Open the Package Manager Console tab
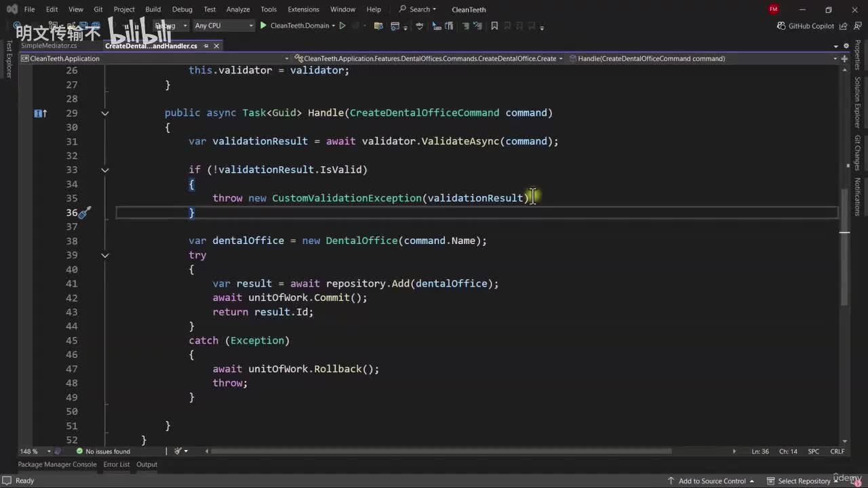 click(x=57, y=465)
